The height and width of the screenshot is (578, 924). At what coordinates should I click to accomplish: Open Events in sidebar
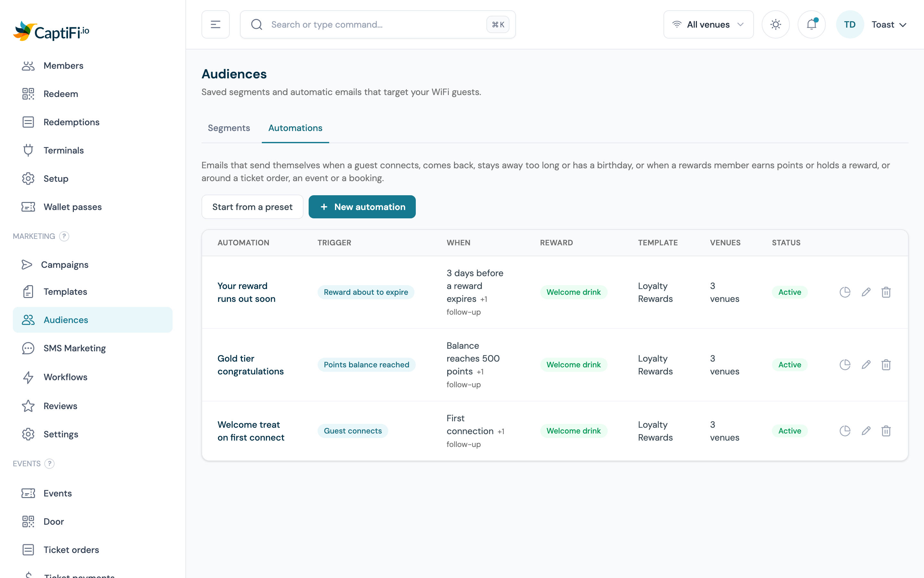click(x=92, y=494)
